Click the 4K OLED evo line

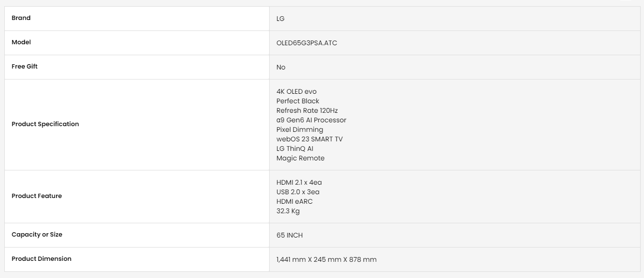click(x=296, y=91)
